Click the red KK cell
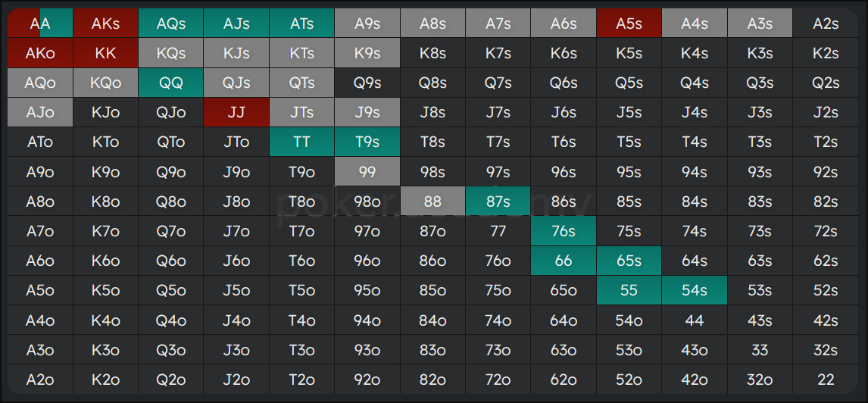The image size is (868, 403). pyautogui.click(x=105, y=53)
